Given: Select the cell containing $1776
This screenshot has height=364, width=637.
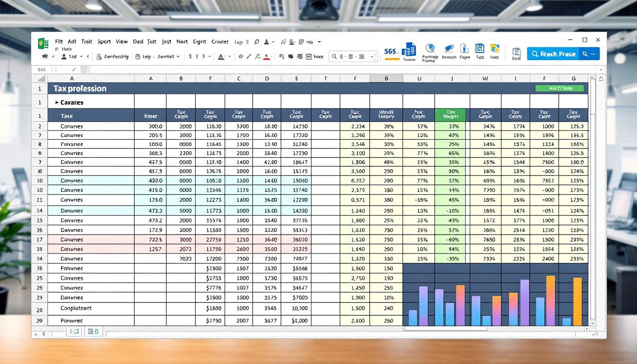Looking at the screenshot, I should coord(210,288).
